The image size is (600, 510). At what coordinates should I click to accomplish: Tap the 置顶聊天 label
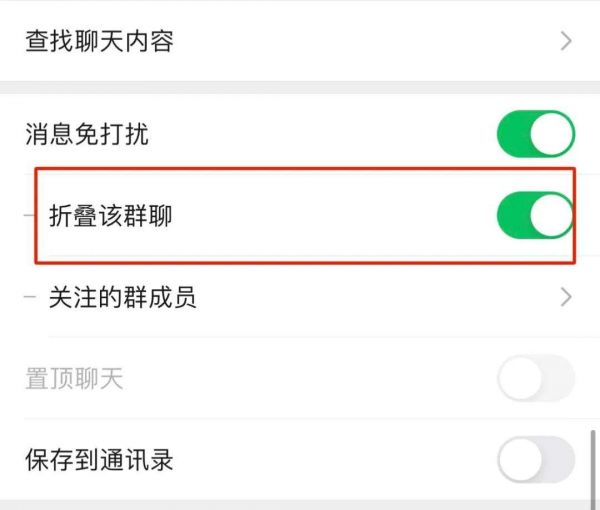click(74, 379)
